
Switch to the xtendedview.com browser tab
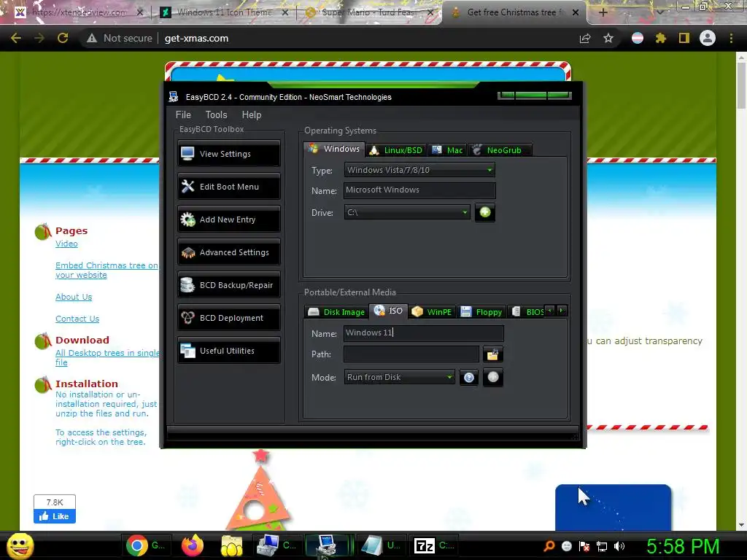click(80, 12)
